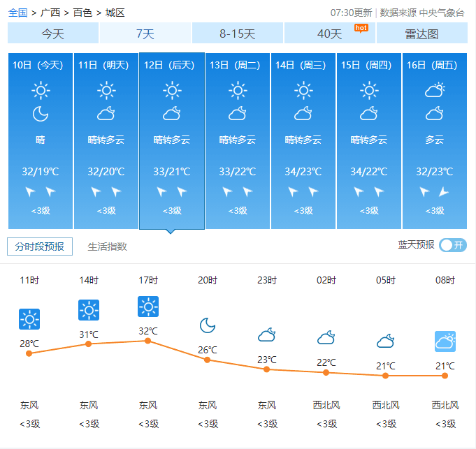
Task: Click the 14日 (周三) day header
Action: pos(301,65)
